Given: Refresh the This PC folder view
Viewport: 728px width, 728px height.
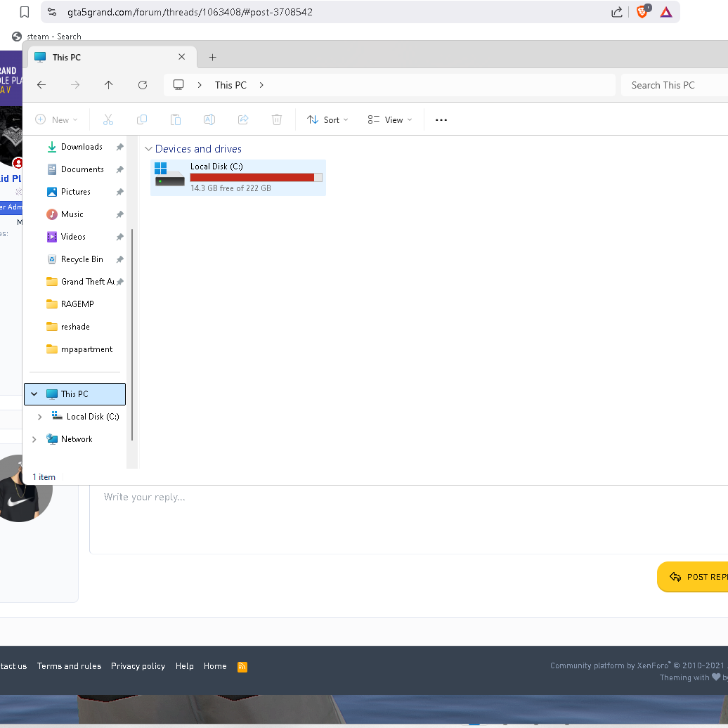Looking at the screenshot, I should pos(143,85).
